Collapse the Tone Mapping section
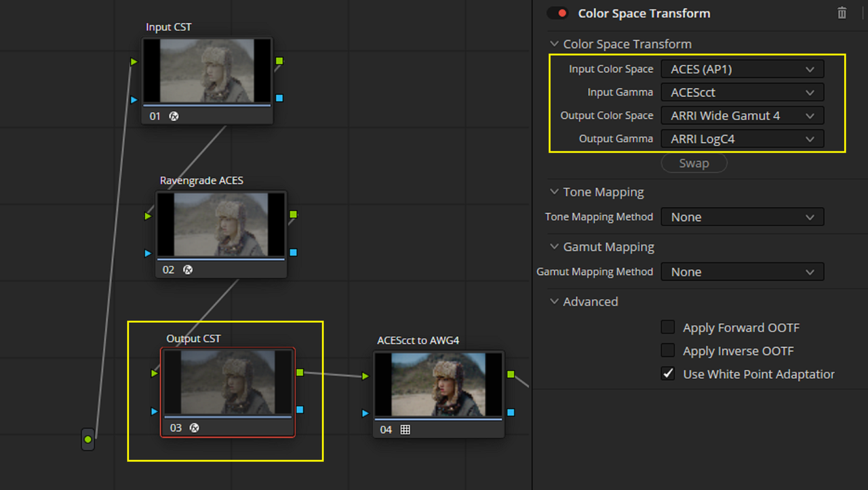 [x=555, y=192]
